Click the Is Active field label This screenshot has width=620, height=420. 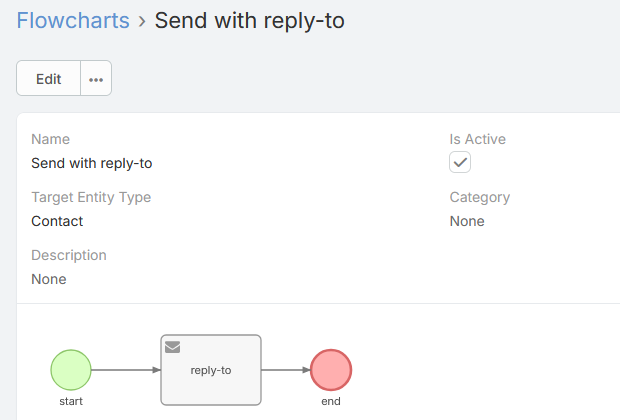[478, 139]
